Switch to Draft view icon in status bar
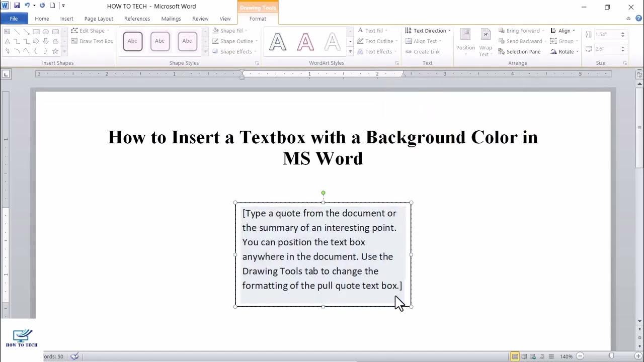 (551, 356)
